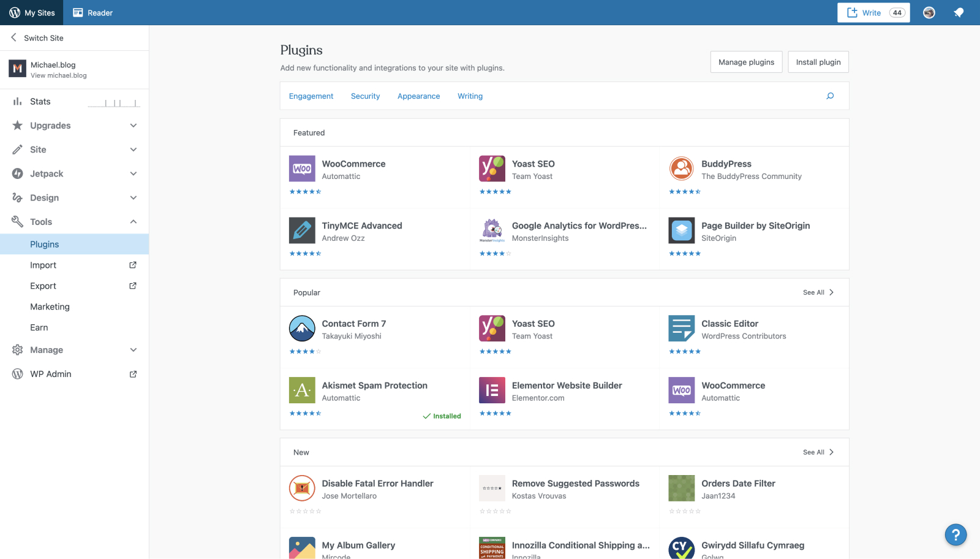This screenshot has width=980, height=559.
Task: Select the Appearance category tab
Action: 419,96
